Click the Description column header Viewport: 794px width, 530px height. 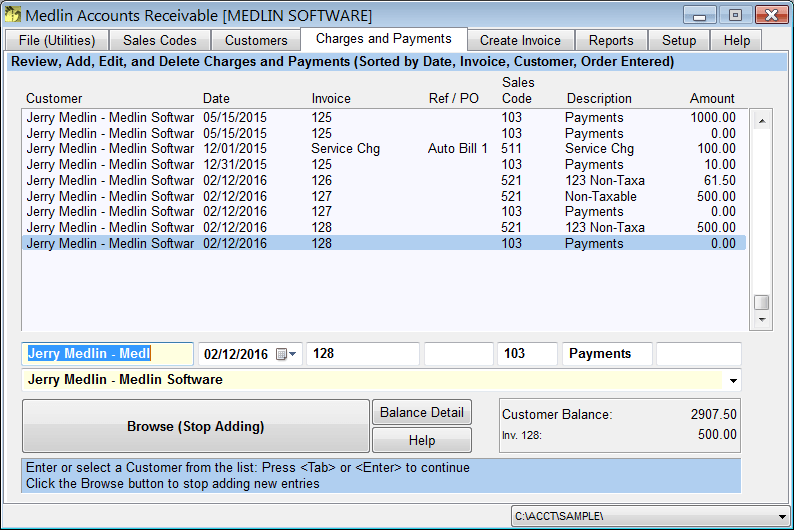coord(599,98)
